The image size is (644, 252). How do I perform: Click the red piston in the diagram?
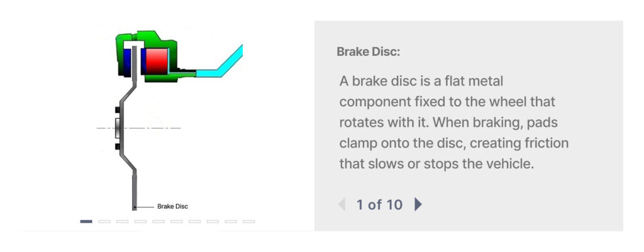[x=155, y=61]
